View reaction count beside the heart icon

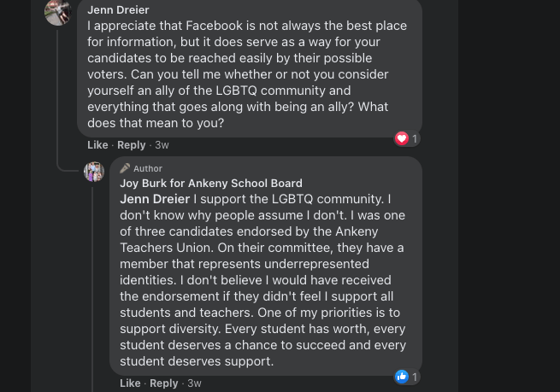pyautogui.click(x=415, y=138)
